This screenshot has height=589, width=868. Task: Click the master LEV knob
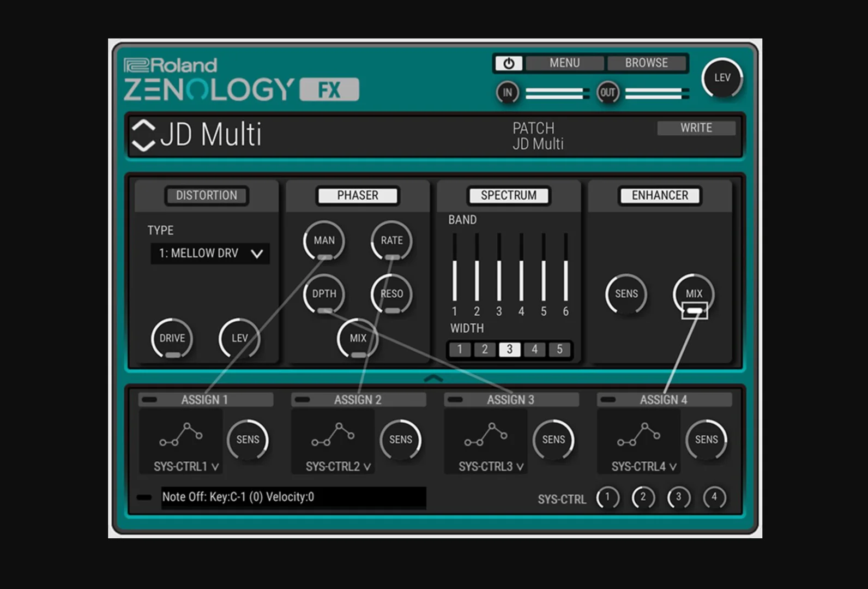click(722, 78)
